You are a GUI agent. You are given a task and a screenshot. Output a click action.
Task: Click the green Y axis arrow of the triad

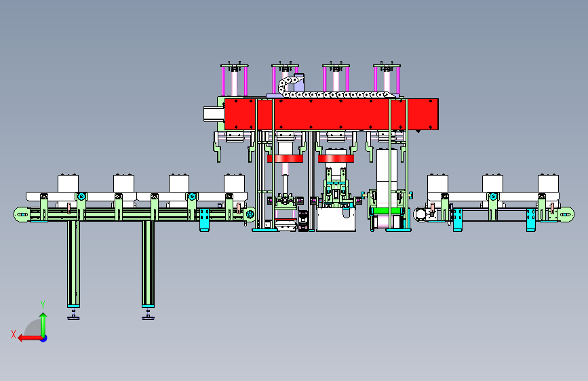pyautogui.click(x=43, y=324)
